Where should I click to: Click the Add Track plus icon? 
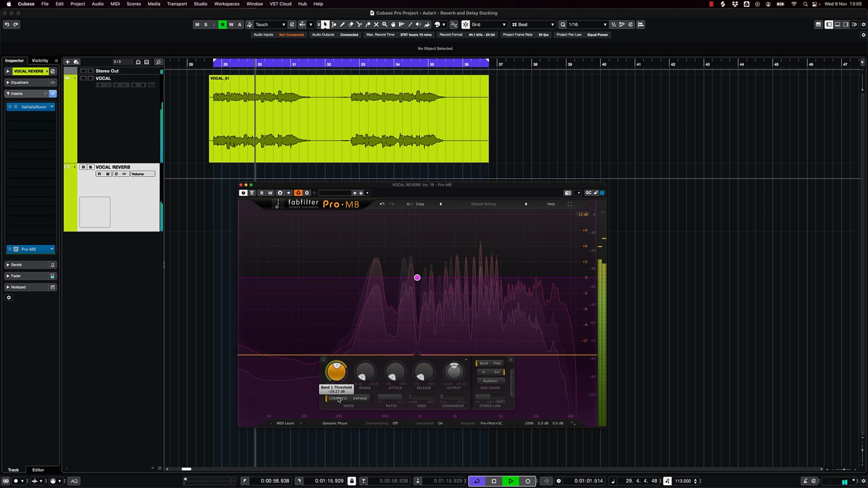coord(67,62)
